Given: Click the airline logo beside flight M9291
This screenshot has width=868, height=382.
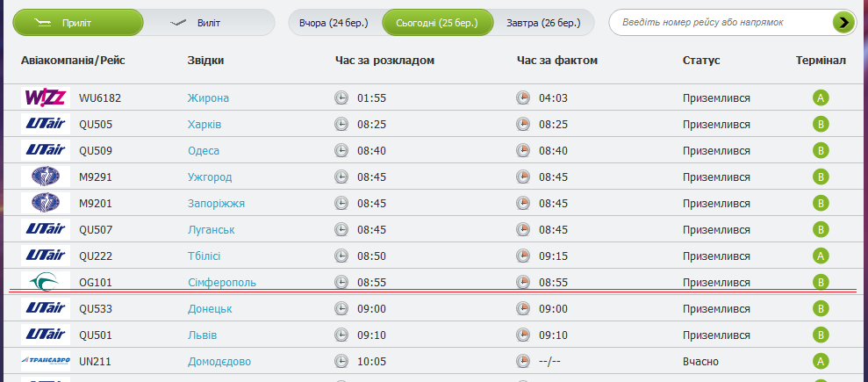Looking at the screenshot, I should click(46, 177).
